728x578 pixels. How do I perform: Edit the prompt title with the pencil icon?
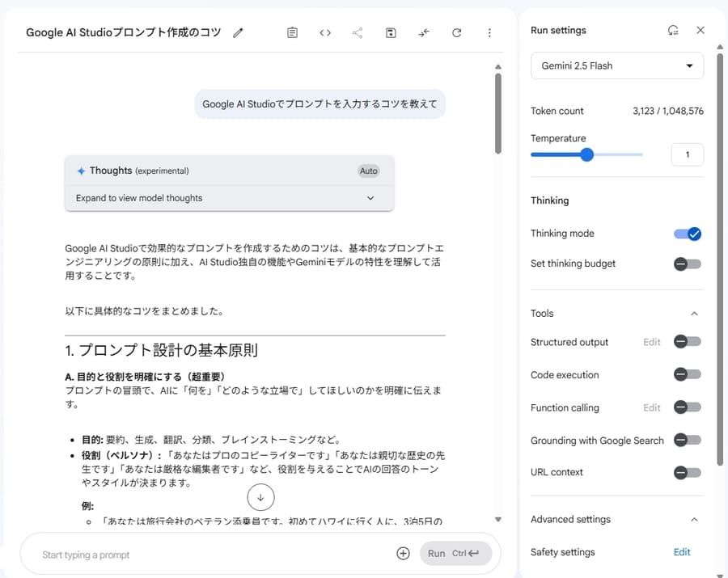[238, 33]
